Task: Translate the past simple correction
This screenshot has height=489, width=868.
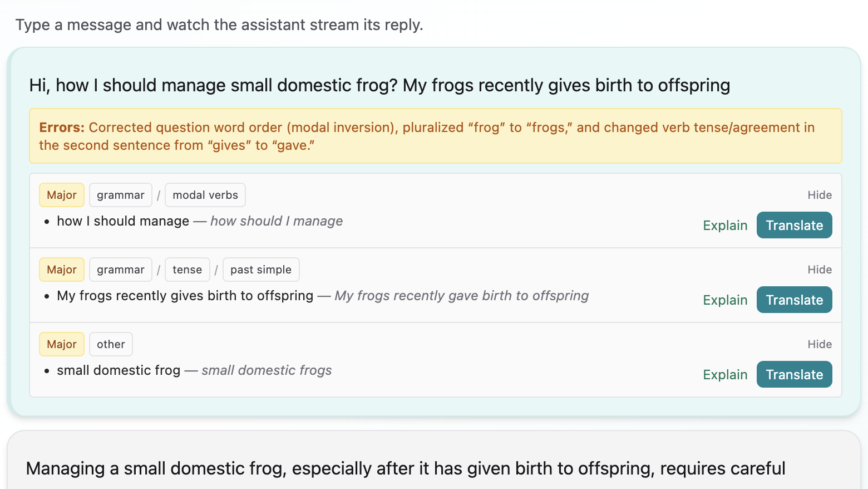Action: click(x=794, y=300)
